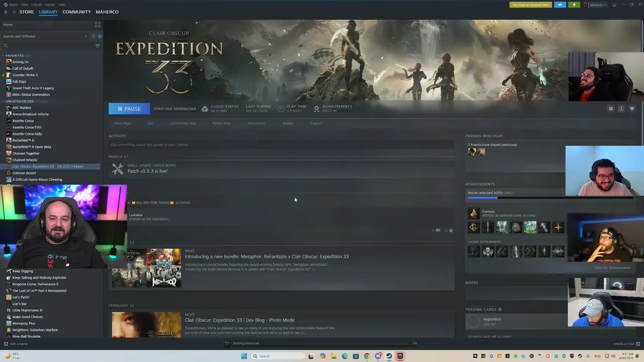Screen dimensions: 644x362
Task: Open the Games menu
Action: 50,5
